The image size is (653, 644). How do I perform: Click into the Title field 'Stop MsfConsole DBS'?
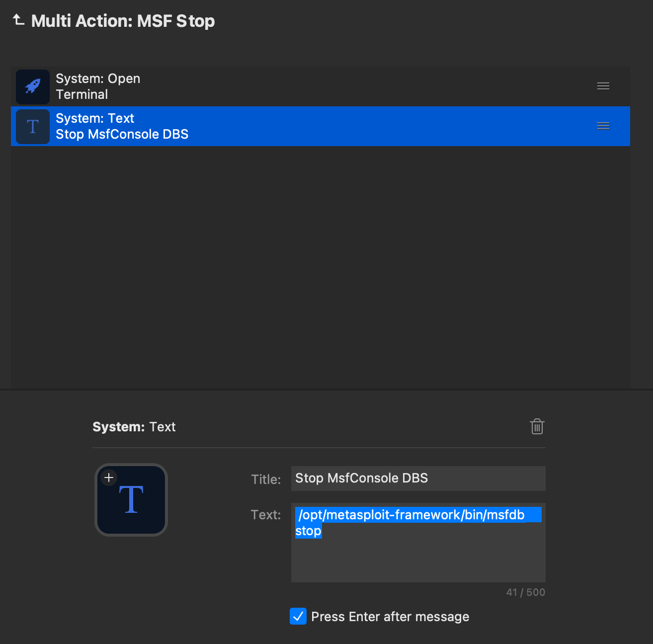pyautogui.click(x=417, y=478)
